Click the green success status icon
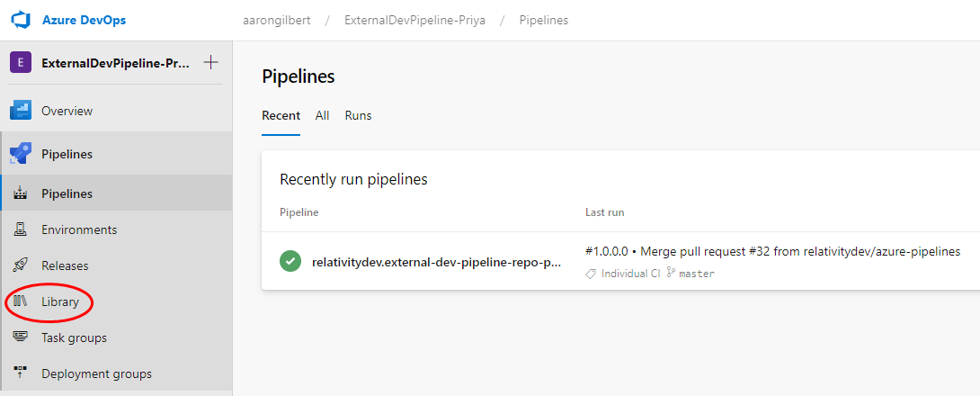Image resolution: width=980 pixels, height=396 pixels. coord(290,262)
